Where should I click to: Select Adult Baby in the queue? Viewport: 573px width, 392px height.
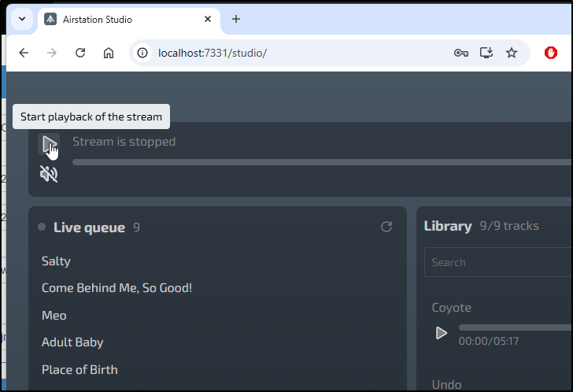tap(72, 342)
